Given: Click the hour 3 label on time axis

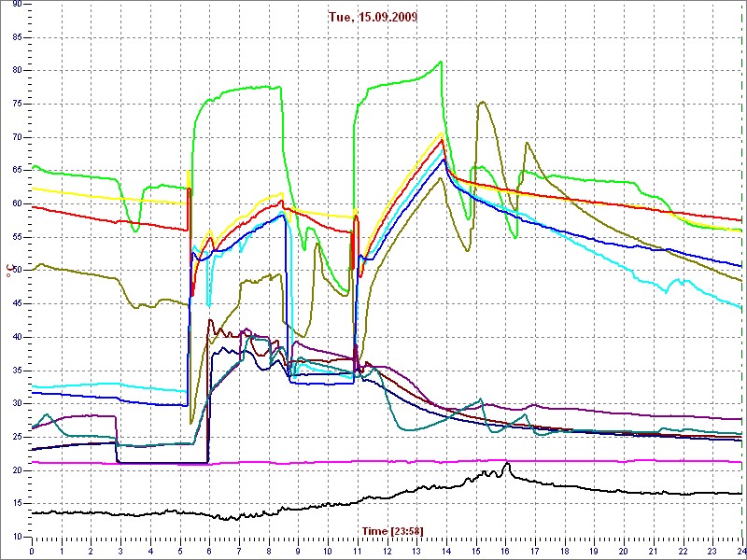Looking at the screenshot, I should (120, 551).
